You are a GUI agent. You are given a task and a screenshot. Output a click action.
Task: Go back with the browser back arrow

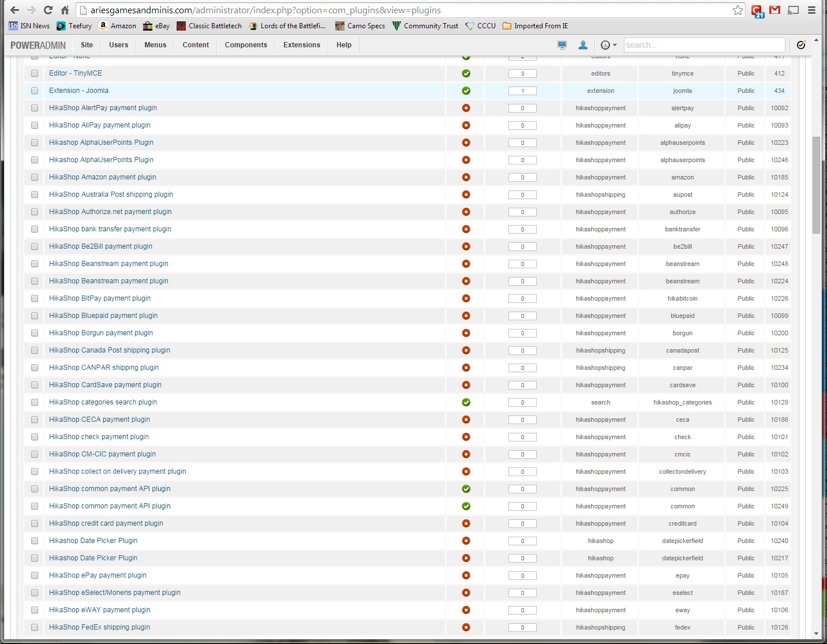point(15,10)
